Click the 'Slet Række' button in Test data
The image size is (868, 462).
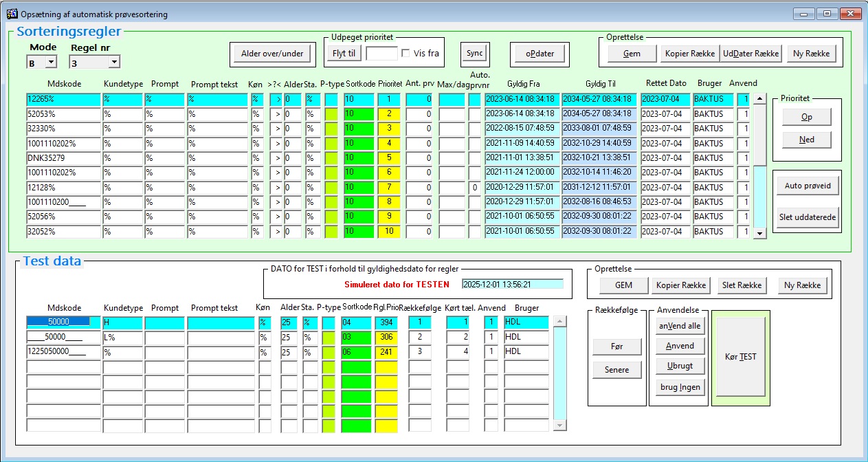[742, 285]
